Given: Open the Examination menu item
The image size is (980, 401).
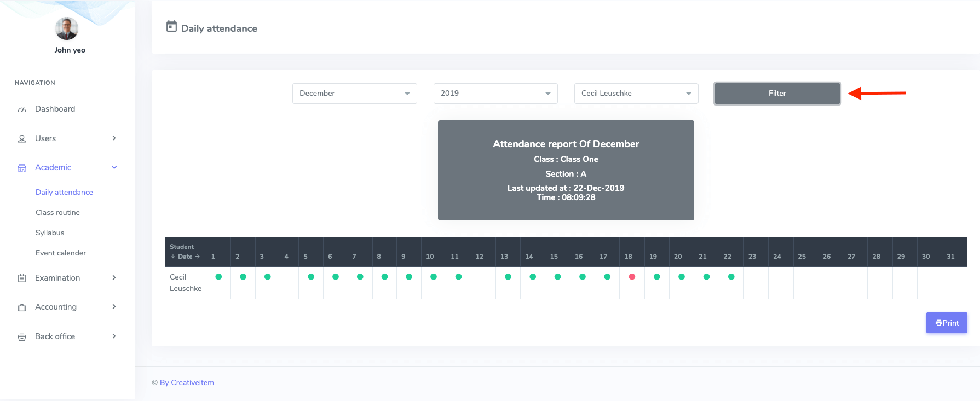Looking at the screenshot, I should pyautogui.click(x=57, y=278).
